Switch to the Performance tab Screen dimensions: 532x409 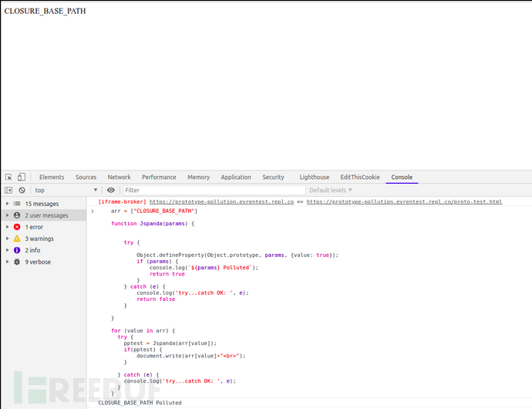tap(159, 177)
